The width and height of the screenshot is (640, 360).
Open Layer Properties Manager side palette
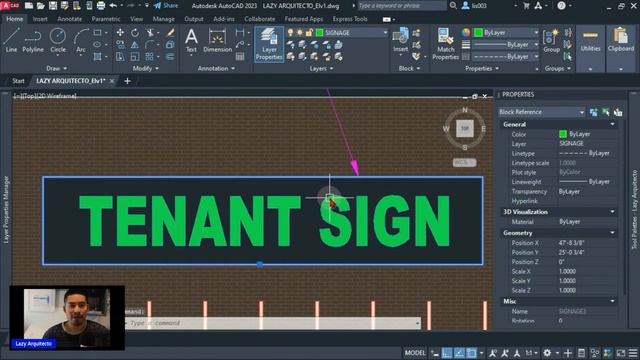[x=6, y=209]
